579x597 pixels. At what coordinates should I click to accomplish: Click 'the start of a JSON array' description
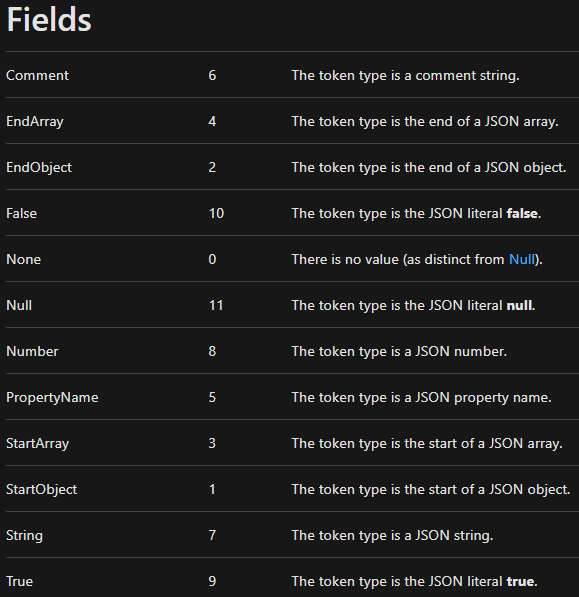[x=427, y=444]
